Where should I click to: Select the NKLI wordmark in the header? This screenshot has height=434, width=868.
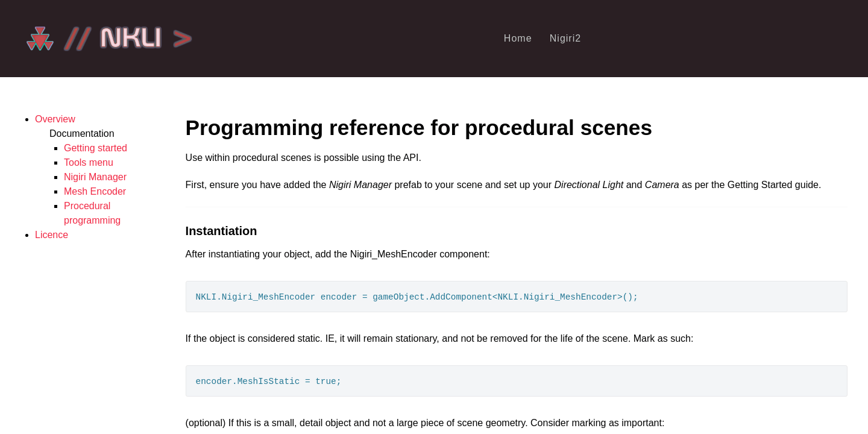pyautogui.click(x=131, y=38)
